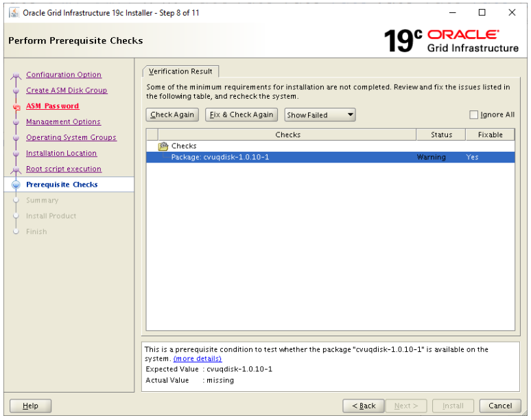The height and width of the screenshot is (420, 531).
Task: Click the Prerequisite Checks current step bullet
Action: (16, 185)
